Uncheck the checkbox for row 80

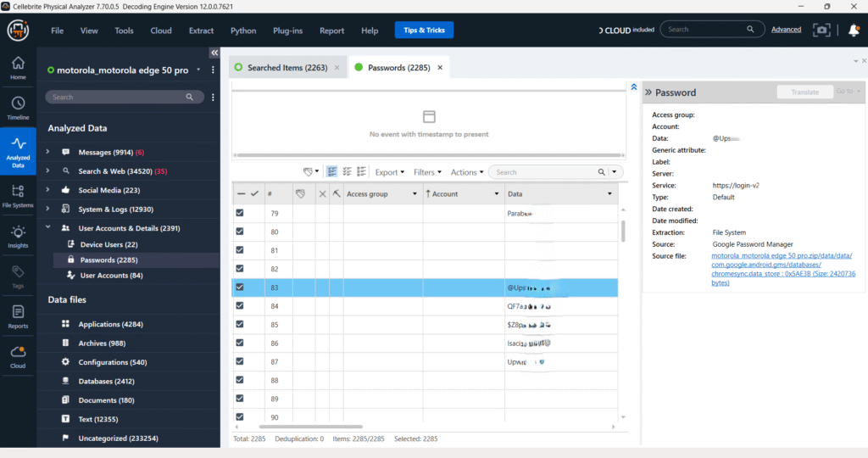pos(240,232)
